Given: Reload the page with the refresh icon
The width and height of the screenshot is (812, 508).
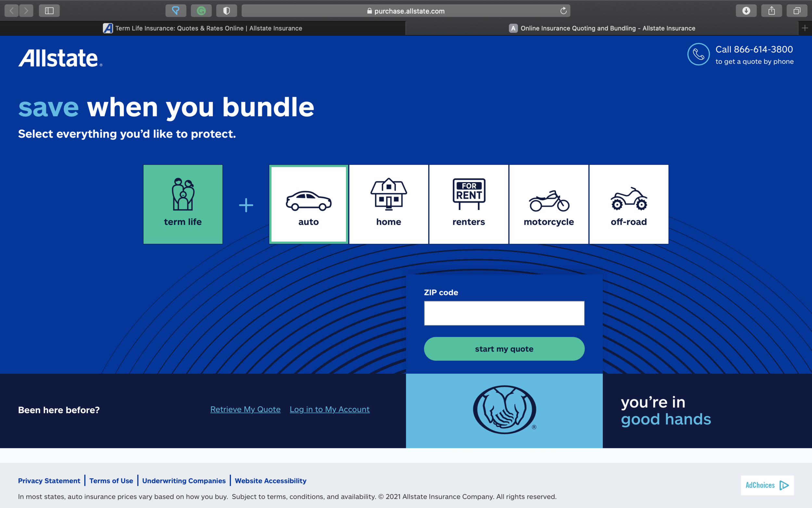Looking at the screenshot, I should point(563,11).
